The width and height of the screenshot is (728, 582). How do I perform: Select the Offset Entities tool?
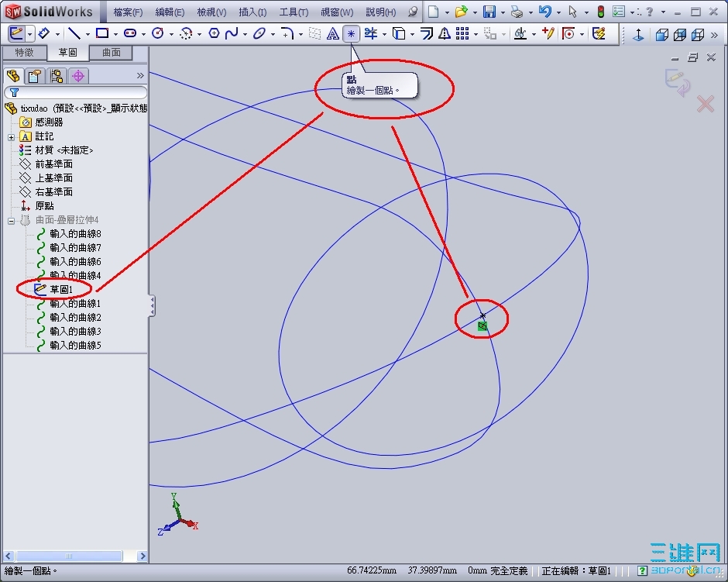tap(426, 33)
